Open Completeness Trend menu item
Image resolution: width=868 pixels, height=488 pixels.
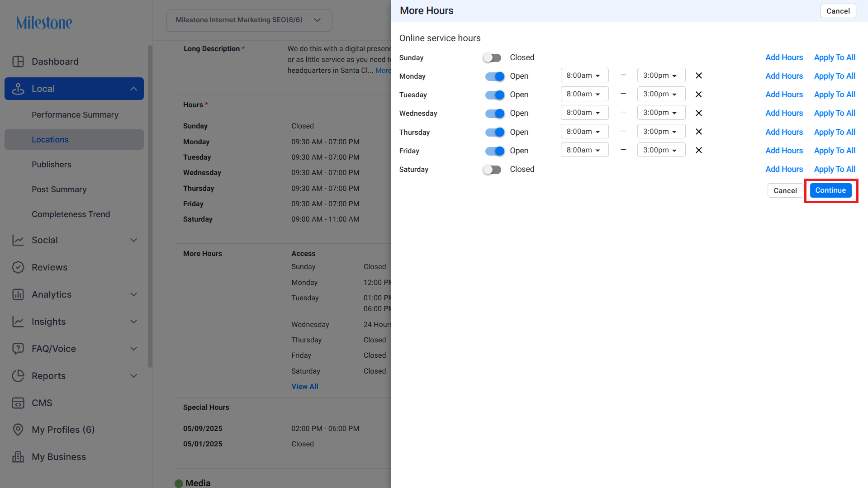point(71,214)
